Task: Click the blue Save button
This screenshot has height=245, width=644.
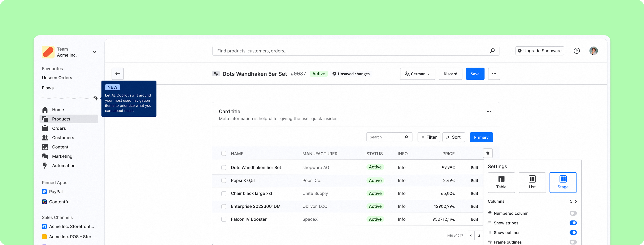Action: (x=475, y=74)
